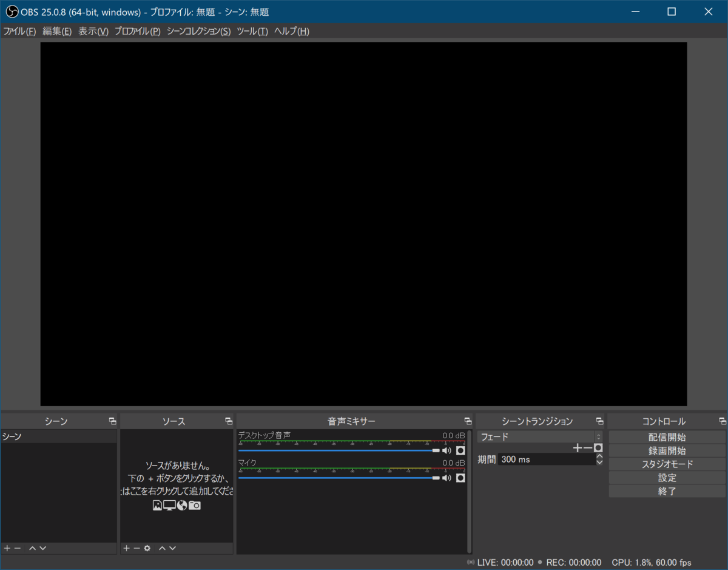Undock the シーントランジション panel
Screen dimensions: 728x570
(x=599, y=421)
